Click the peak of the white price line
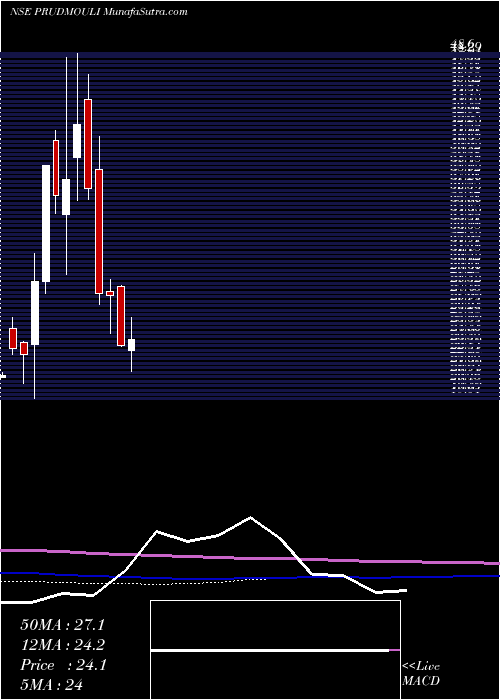The width and height of the screenshot is (500, 700). point(250,517)
